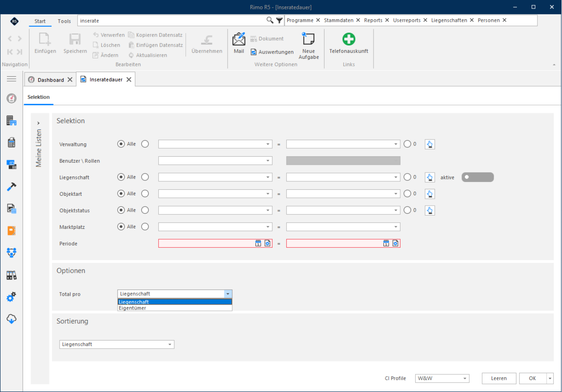Switch to the Dashboard tab
This screenshot has width=562, height=392.
(x=51, y=80)
